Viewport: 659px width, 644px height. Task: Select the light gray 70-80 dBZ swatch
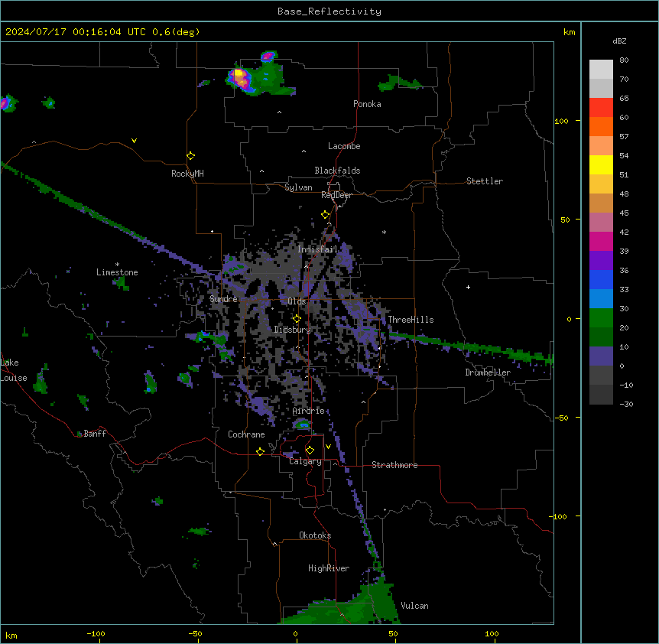coord(601,70)
